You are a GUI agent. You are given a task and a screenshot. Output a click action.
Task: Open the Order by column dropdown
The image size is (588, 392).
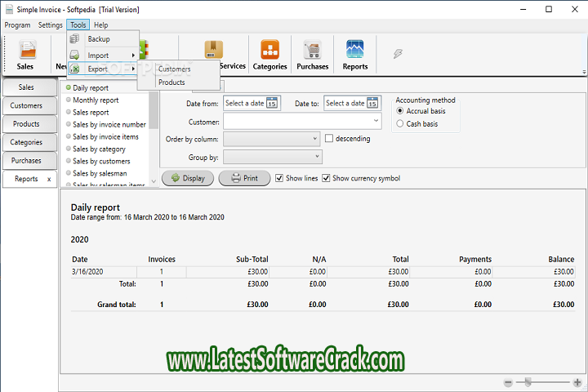point(315,139)
